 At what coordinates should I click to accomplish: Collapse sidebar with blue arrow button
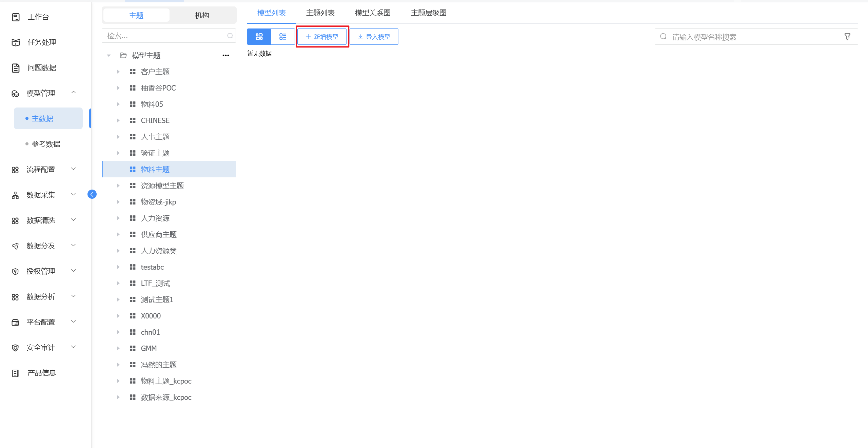(x=92, y=194)
